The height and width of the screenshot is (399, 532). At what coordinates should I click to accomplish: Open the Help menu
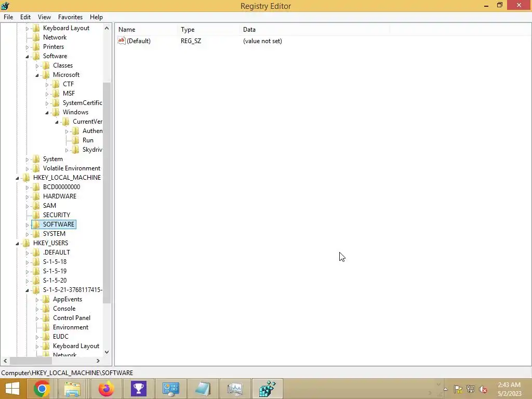click(96, 17)
